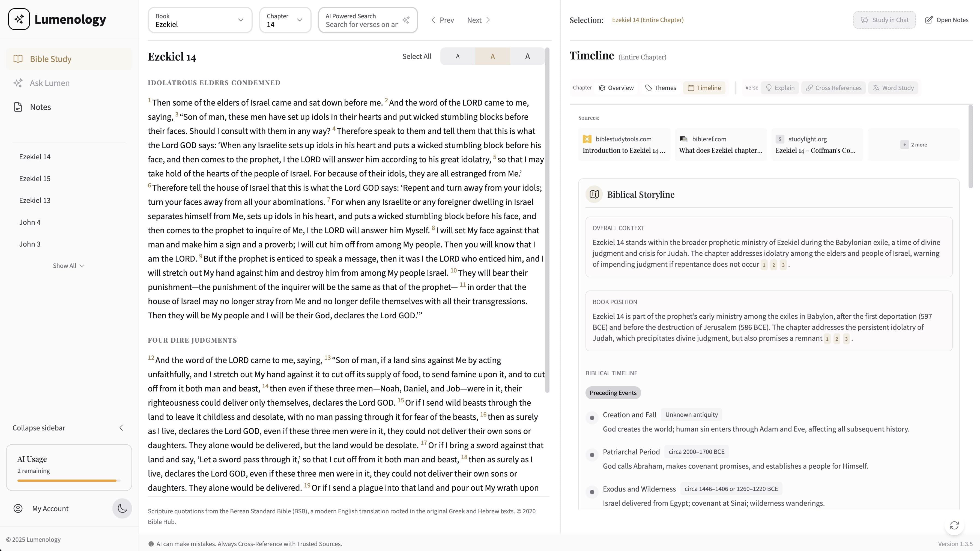The image size is (980, 551).
Task: Open the Notes page from the sidebar
Action: [40, 107]
